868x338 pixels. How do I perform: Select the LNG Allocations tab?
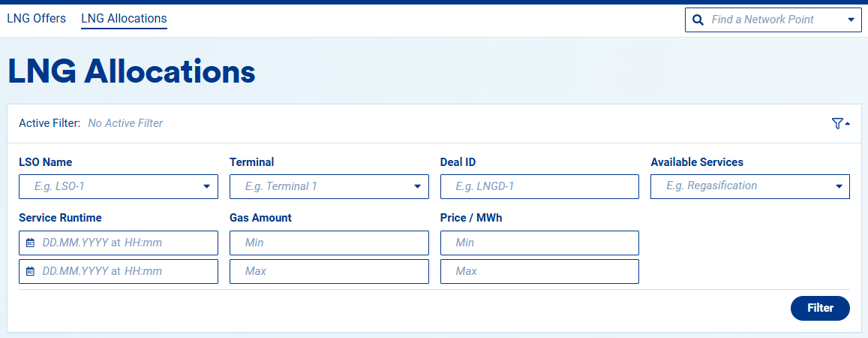pyautogui.click(x=124, y=18)
